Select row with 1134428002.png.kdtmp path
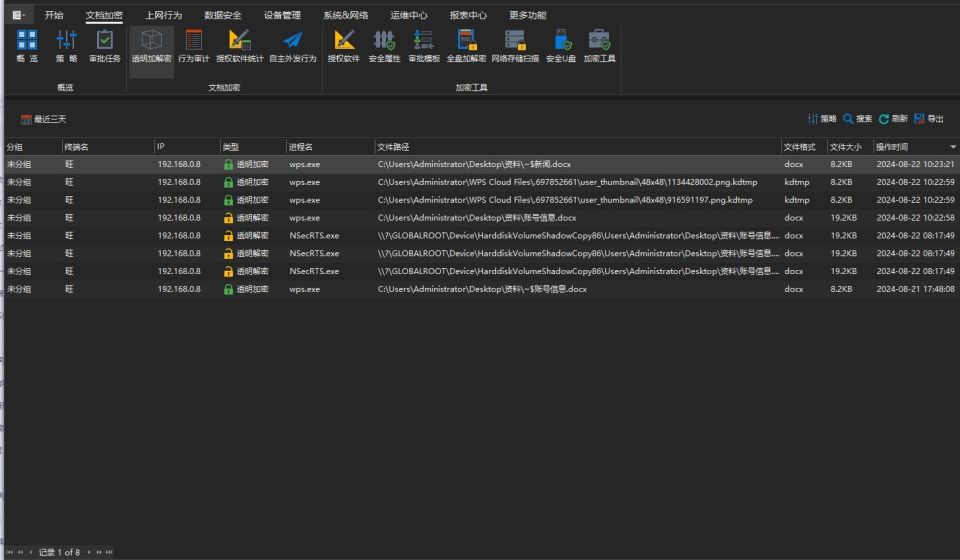 (x=482, y=182)
